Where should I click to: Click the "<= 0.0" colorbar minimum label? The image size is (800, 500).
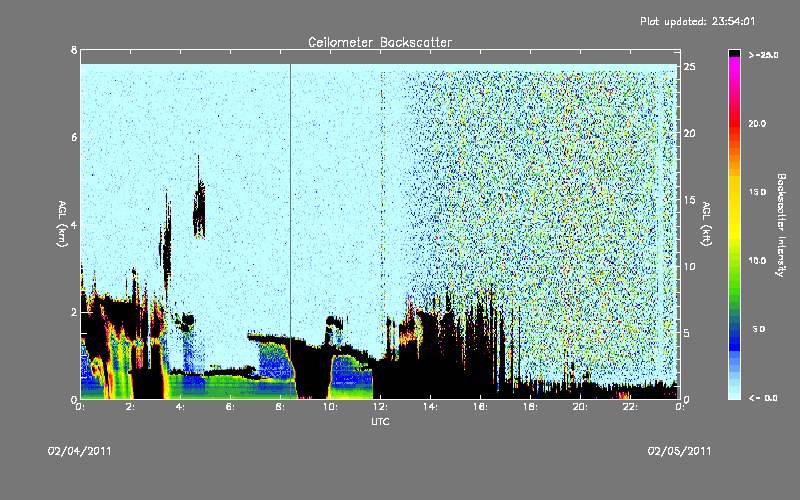[x=764, y=397]
